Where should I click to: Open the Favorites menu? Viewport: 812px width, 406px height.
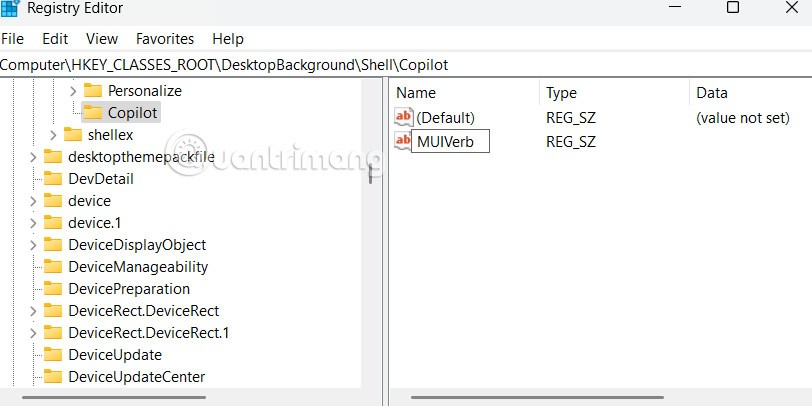[x=165, y=39]
